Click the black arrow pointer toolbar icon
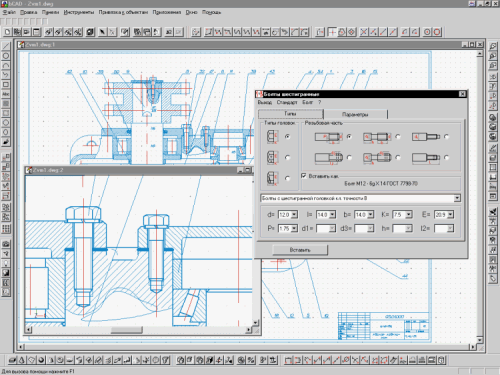500x375 pixels. [102, 32]
